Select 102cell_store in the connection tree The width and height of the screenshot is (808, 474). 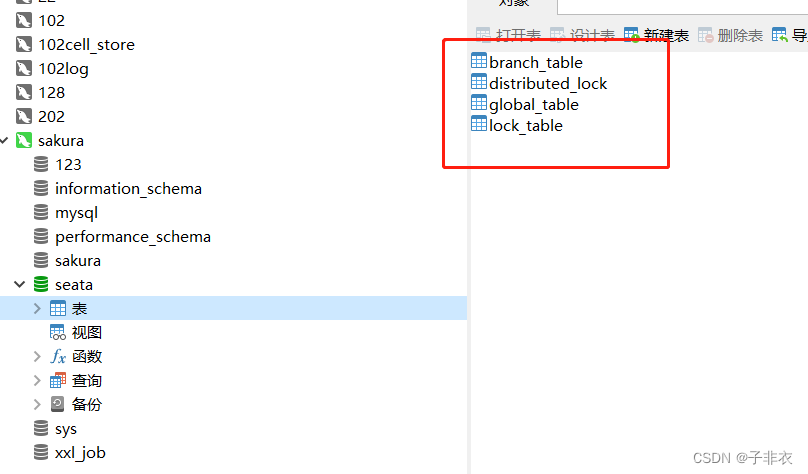tap(87, 45)
